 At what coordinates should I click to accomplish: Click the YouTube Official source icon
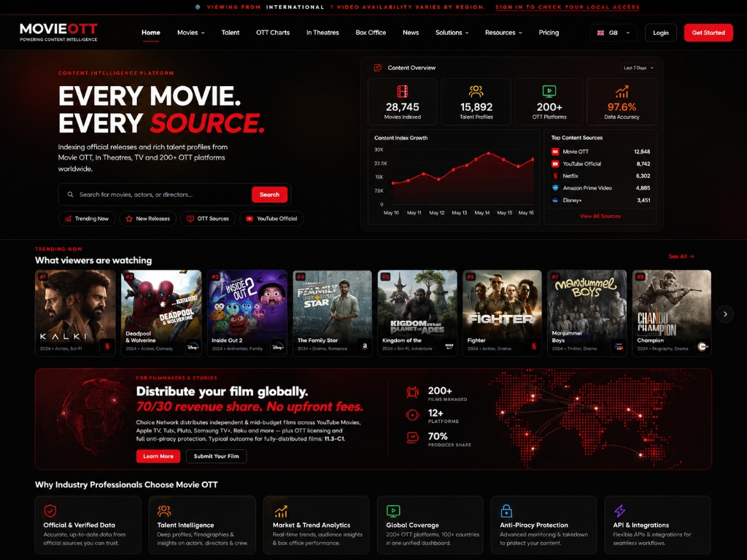pyautogui.click(x=555, y=164)
